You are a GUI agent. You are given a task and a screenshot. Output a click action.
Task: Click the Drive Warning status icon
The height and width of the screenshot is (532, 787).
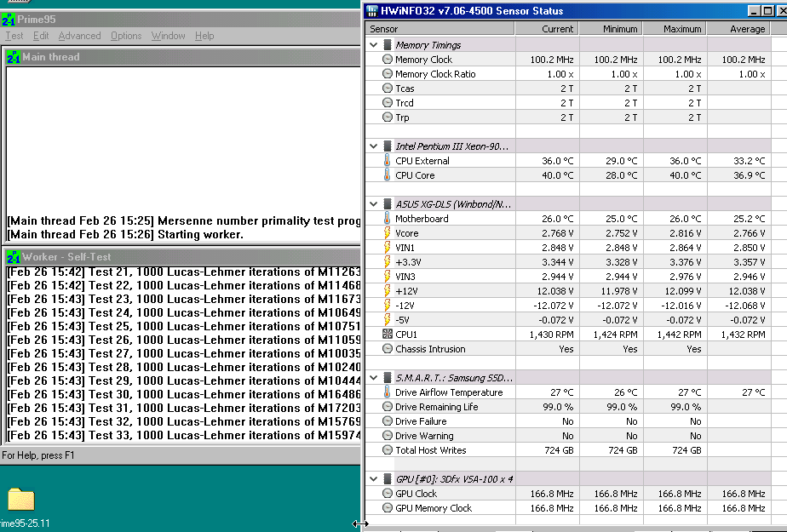coord(387,436)
